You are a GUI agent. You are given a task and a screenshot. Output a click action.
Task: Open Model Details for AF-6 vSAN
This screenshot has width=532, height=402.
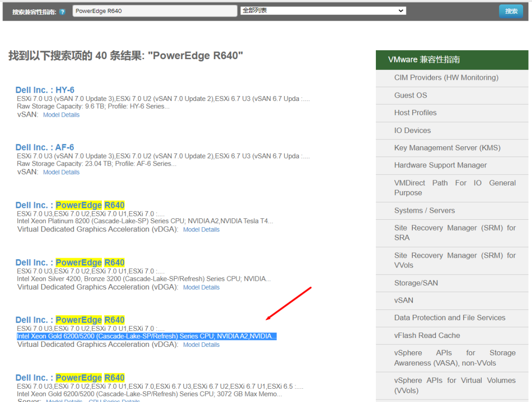(x=61, y=172)
